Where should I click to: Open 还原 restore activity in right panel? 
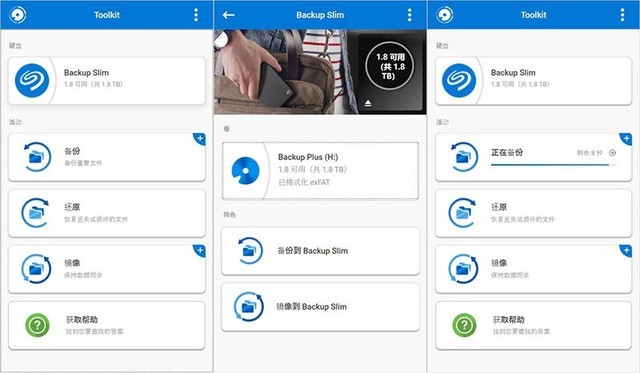click(x=533, y=213)
